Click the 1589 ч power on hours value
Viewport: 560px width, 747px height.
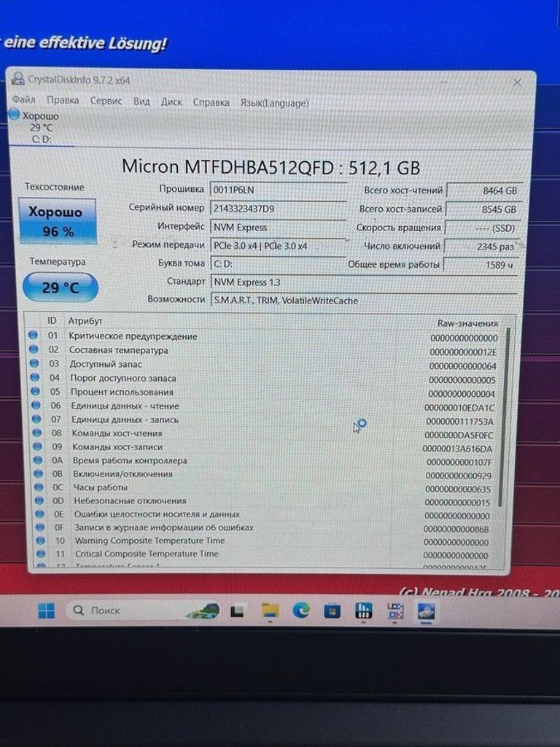480,265
